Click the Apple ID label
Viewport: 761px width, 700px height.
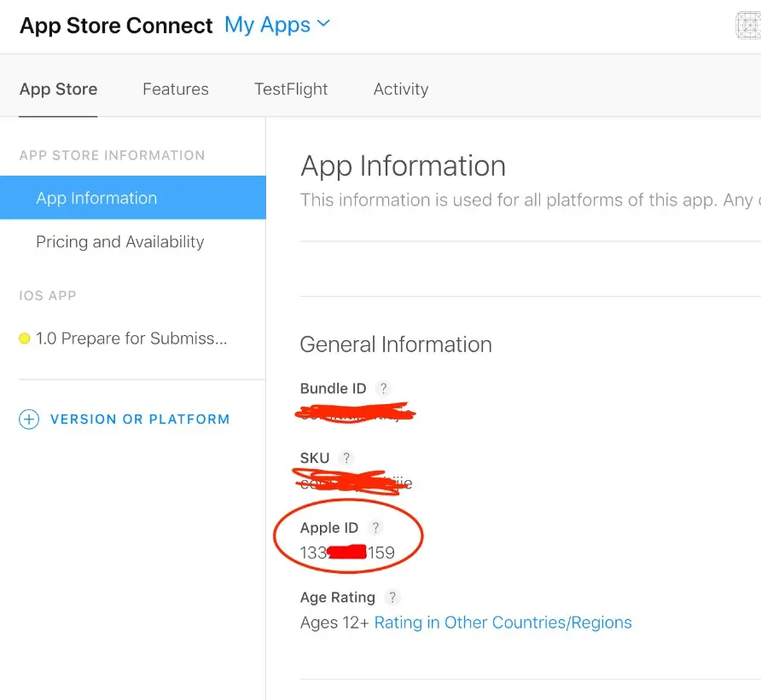329,528
